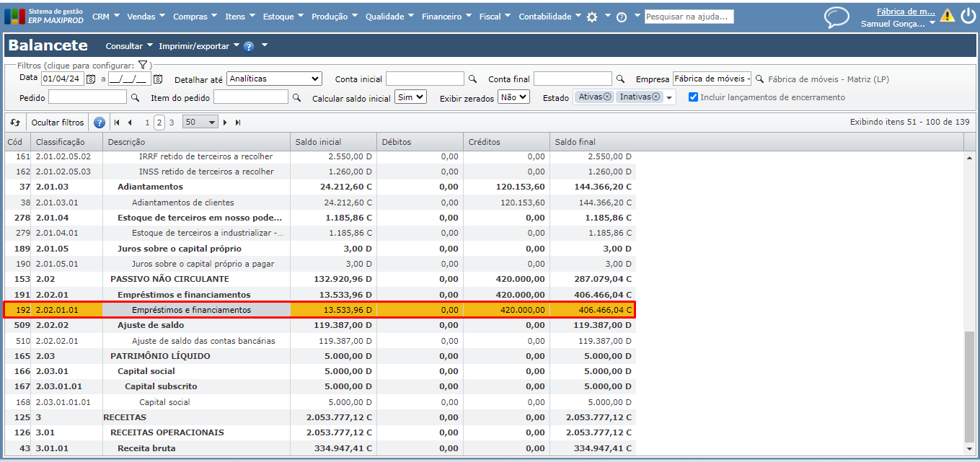
Task: Click the Fábrica de m... company link
Action: click(x=905, y=12)
